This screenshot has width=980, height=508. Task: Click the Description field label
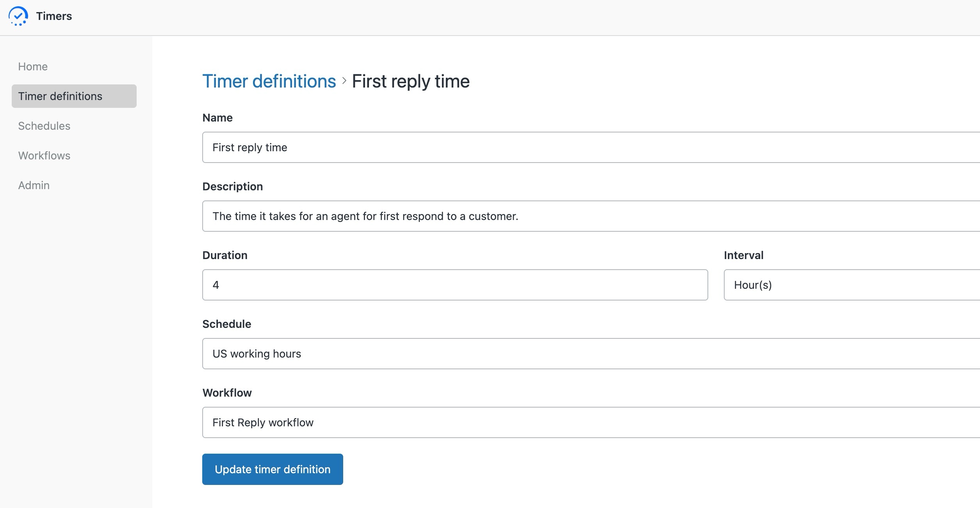click(233, 186)
